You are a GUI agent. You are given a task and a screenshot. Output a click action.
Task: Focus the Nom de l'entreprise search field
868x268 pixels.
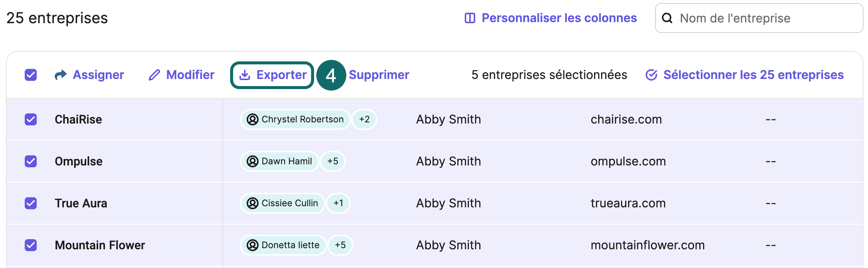click(x=759, y=18)
